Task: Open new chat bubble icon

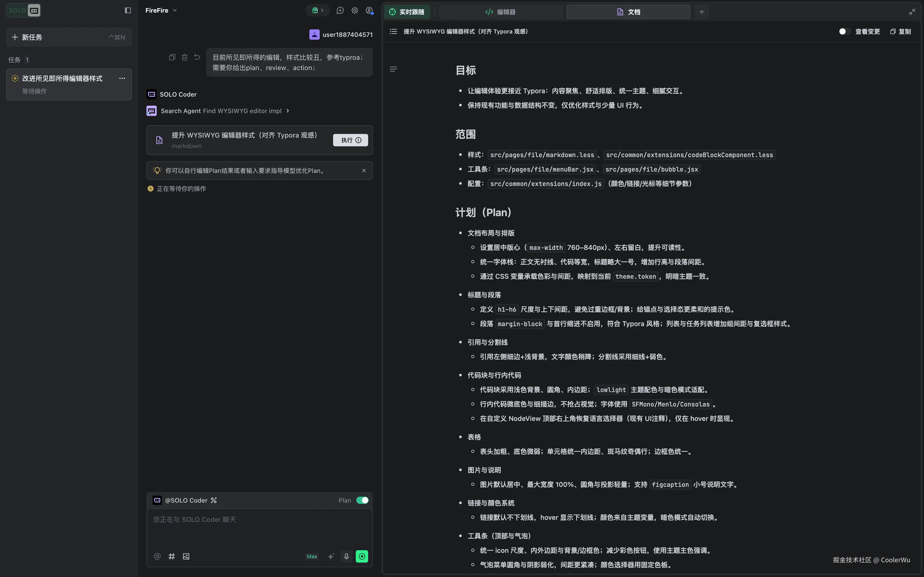Action: pyautogui.click(x=340, y=10)
